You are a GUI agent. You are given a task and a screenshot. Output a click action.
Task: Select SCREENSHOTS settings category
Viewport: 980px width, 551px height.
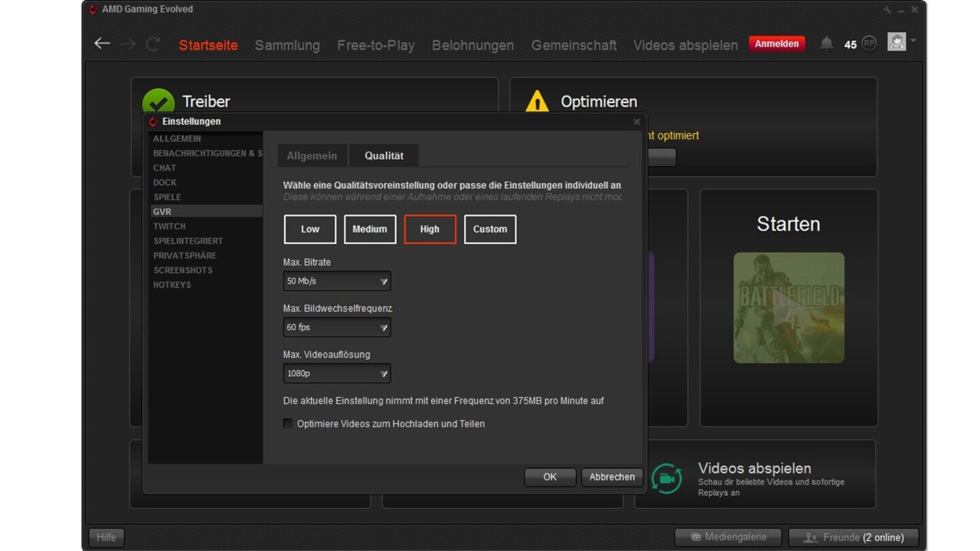coord(206,270)
